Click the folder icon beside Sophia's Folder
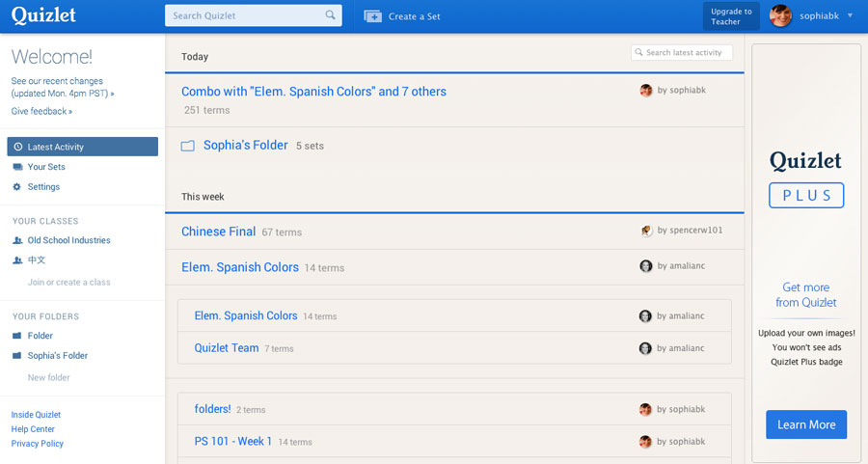This screenshot has width=868, height=464. 188,146
